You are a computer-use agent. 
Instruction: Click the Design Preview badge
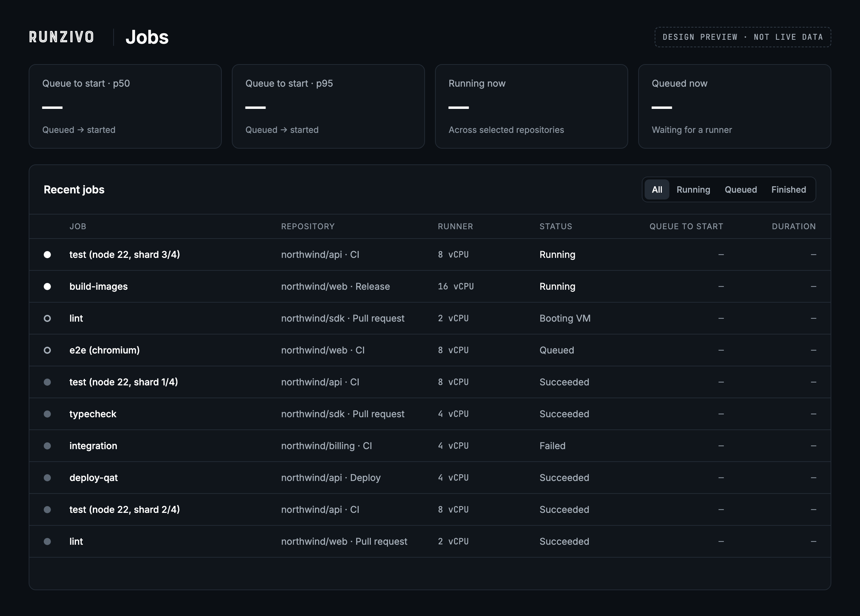[x=743, y=37]
